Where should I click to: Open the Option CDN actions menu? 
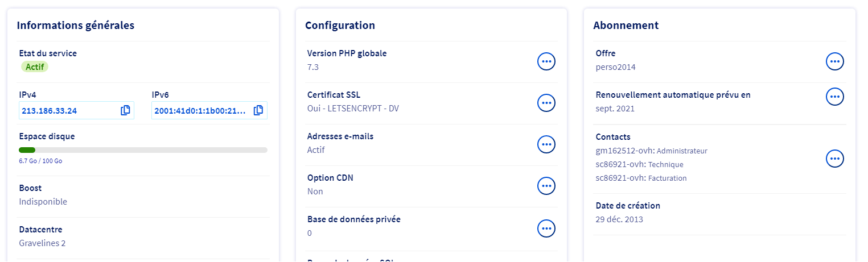(x=546, y=186)
